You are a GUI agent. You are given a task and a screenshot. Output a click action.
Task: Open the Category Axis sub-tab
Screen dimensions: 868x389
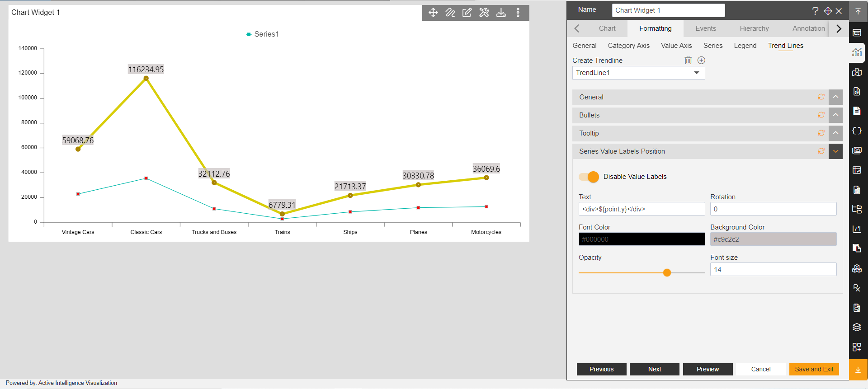point(628,46)
